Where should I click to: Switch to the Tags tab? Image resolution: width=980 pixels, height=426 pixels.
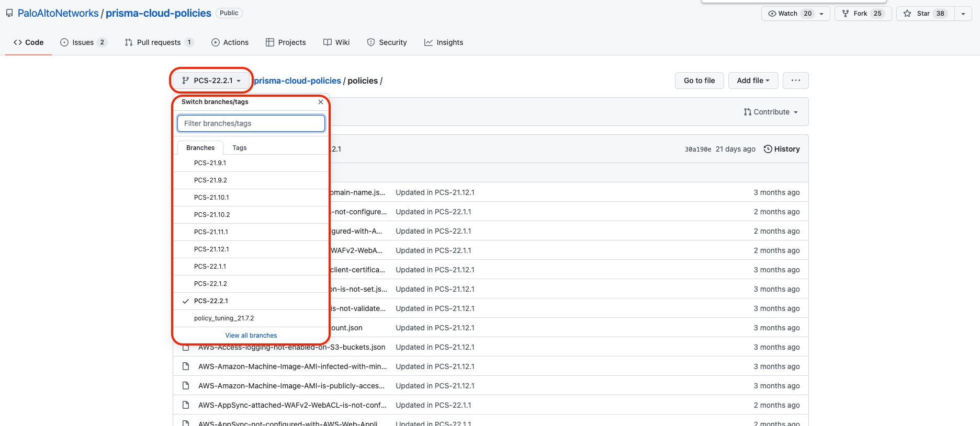pyautogui.click(x=239, y=148)
